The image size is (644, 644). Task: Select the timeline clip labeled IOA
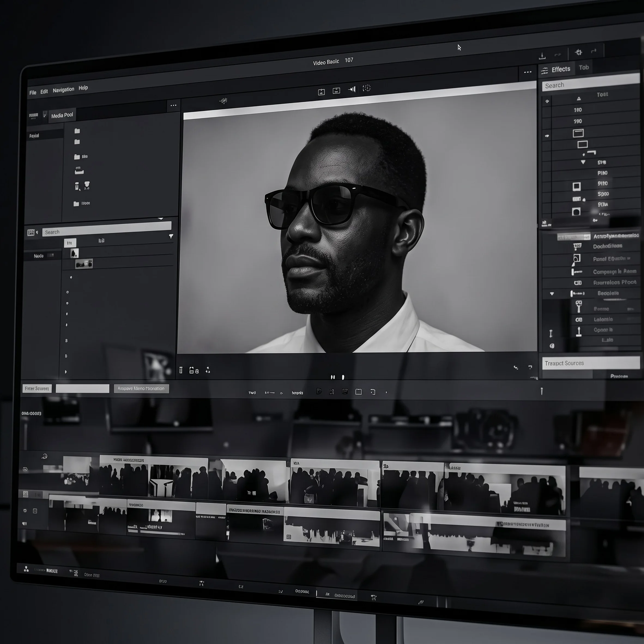coord(335,482)
